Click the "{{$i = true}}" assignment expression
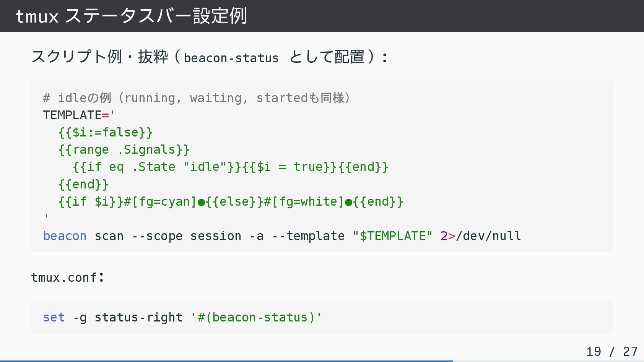This screenshot has width=644, height=362. pos(289,167)
